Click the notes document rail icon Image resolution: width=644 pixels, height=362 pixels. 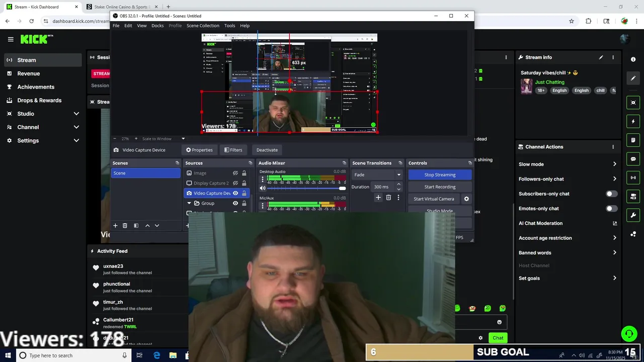click(633, 140)
